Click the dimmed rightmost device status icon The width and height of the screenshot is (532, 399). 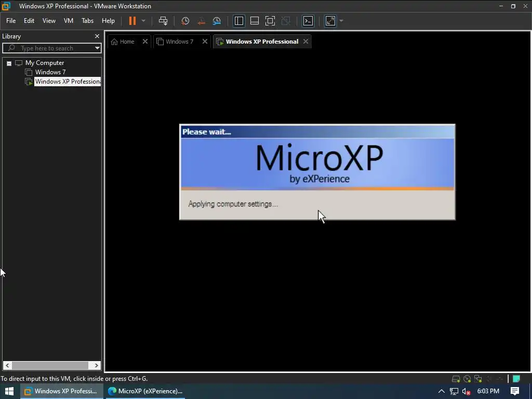click(x=500, y=379)
